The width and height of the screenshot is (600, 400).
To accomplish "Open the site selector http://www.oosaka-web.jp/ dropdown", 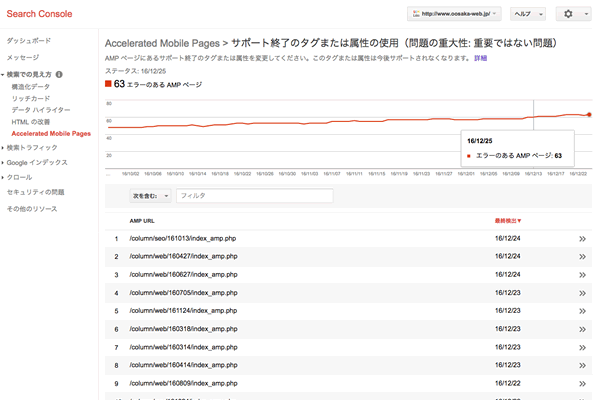I will pyautogui.click(x=454, y=14).
